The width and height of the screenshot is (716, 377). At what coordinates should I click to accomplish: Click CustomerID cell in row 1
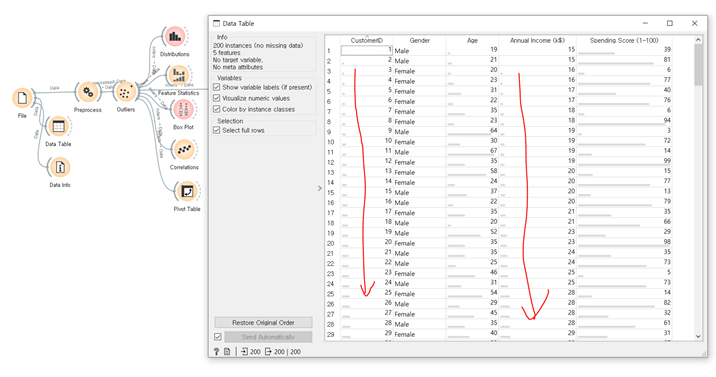[x=367, y=51]
